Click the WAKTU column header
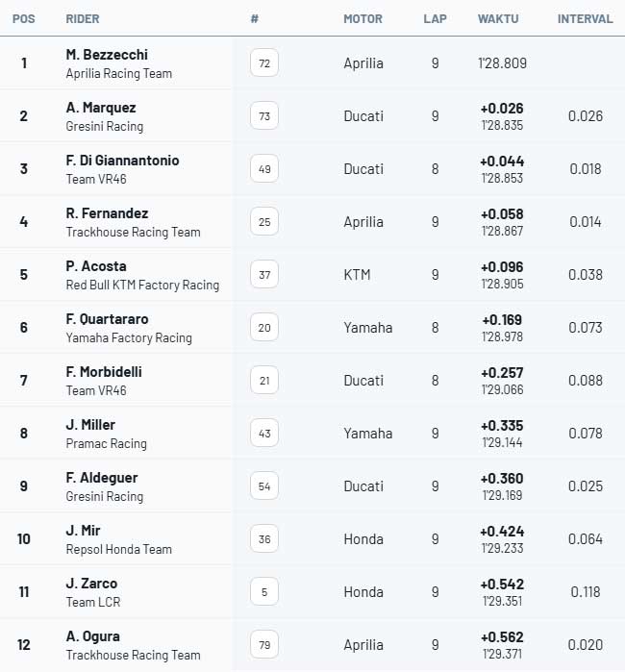Image resolution: width=625 pixels, height=672 pixels. click(x=499, y=19)
